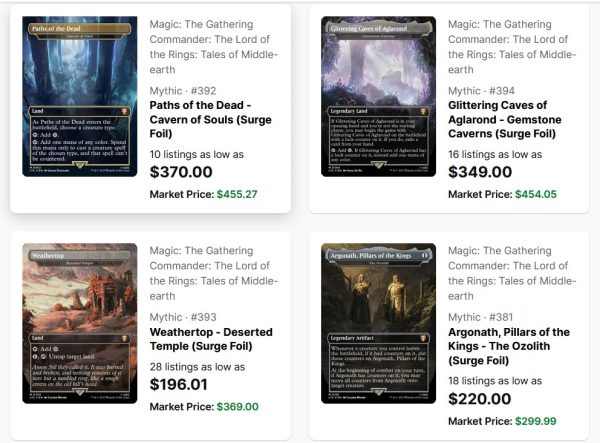Open the Argonath, Pillars of the Kings card image
Viewport: 600px width, 443px height.
[x=378, y=323]
